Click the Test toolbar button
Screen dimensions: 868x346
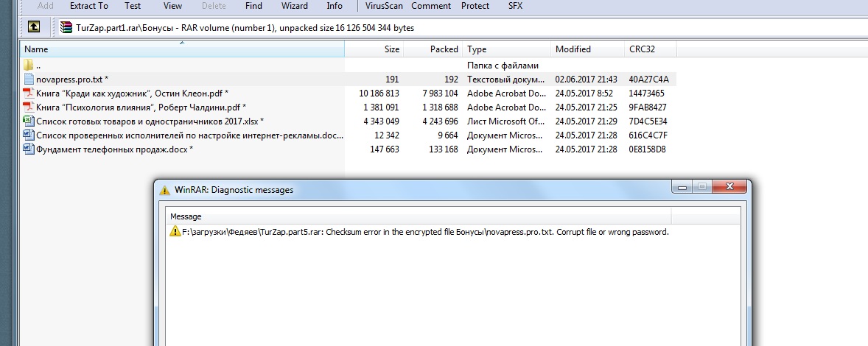133,6
